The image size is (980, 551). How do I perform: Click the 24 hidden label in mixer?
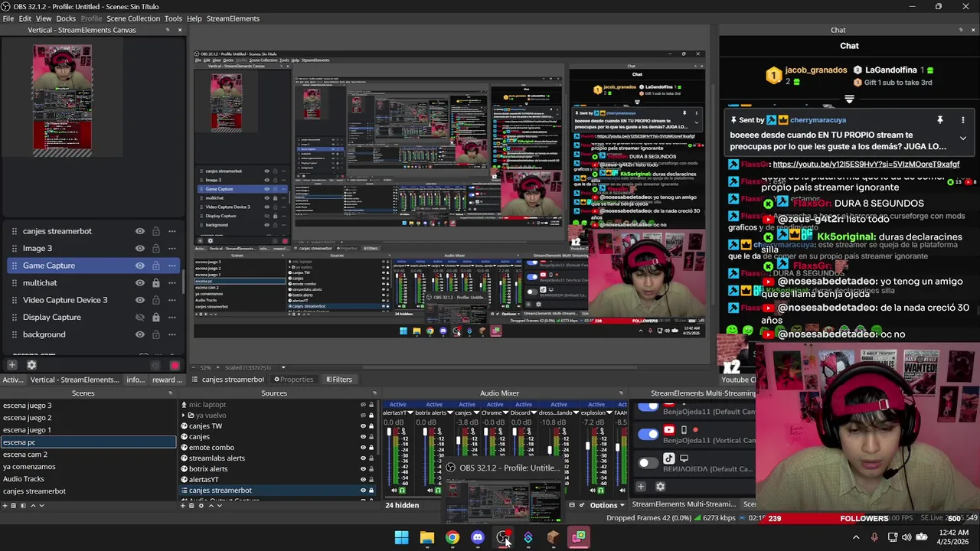402,505
